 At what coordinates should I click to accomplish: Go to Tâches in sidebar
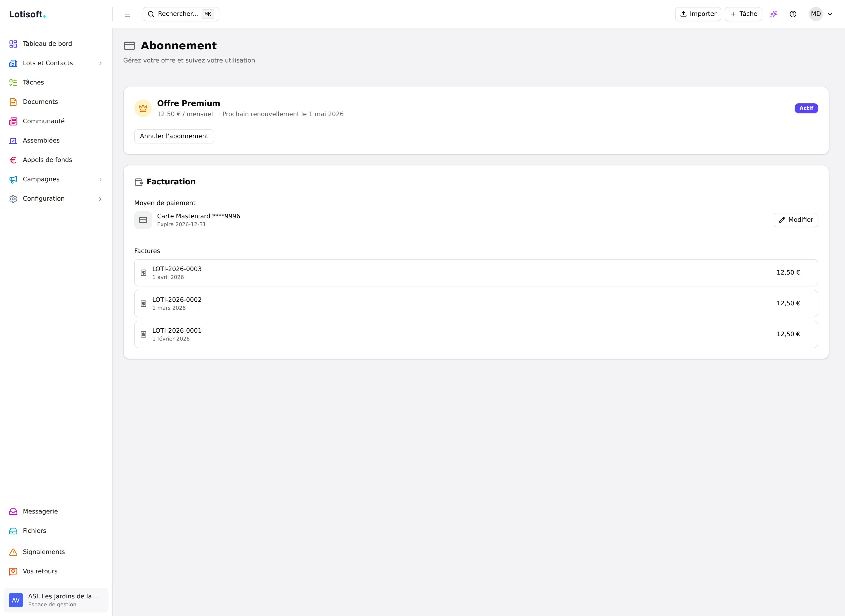(x=56, y=83)
